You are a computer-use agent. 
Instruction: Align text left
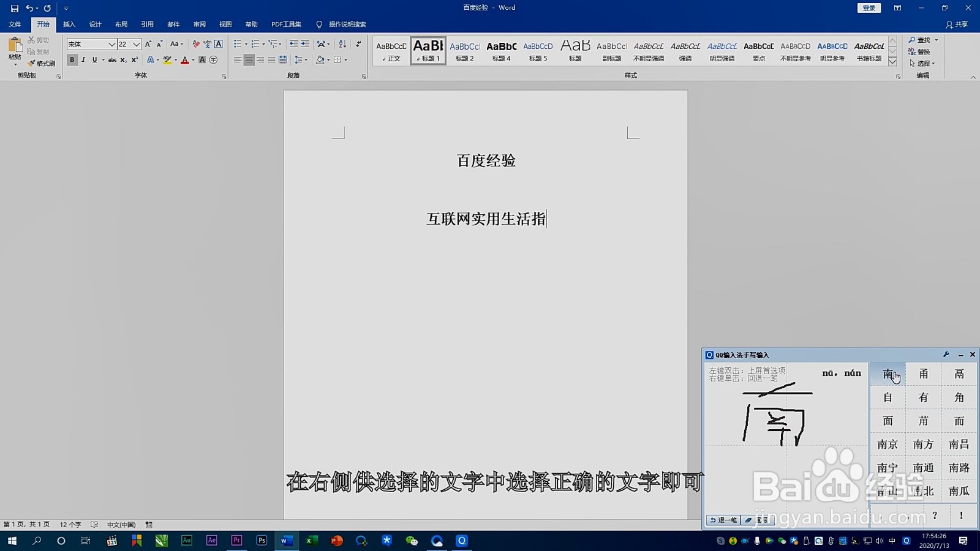pos(238,60)
